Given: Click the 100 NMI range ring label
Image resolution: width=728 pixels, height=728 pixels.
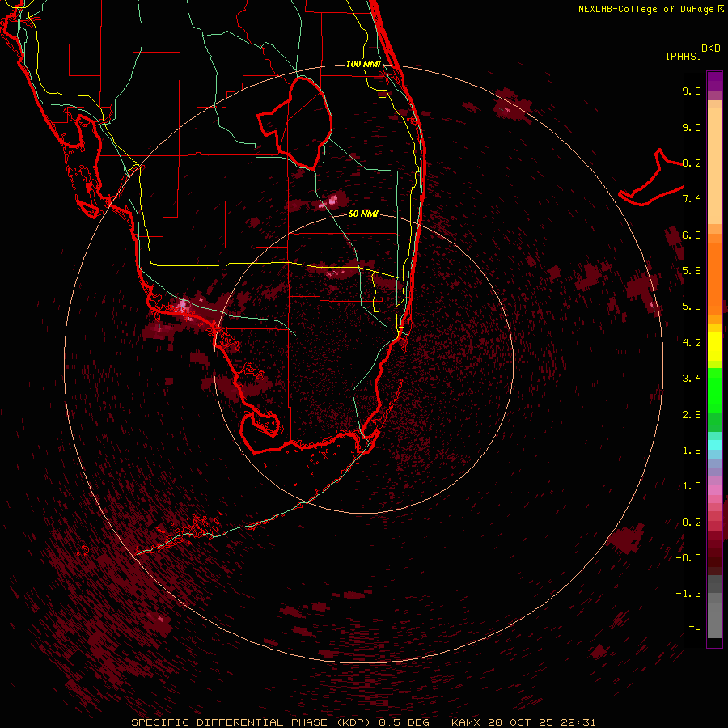Looking at the screenshot, I should [x=363, y=64].
